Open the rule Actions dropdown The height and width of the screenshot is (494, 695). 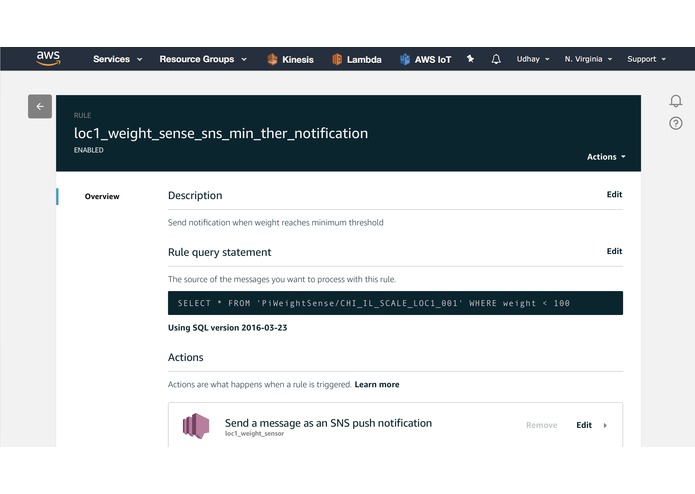(x=606, y=157)
